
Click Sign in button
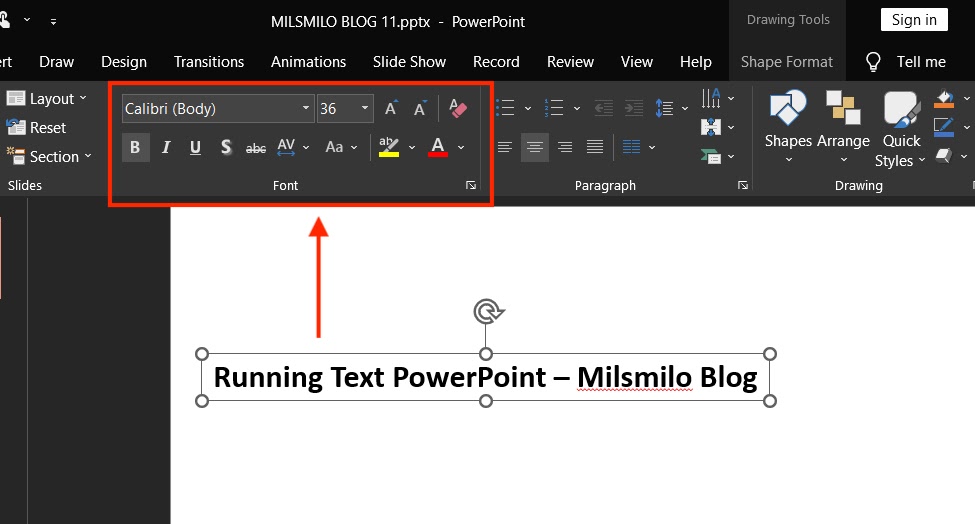tap(914, 20)
